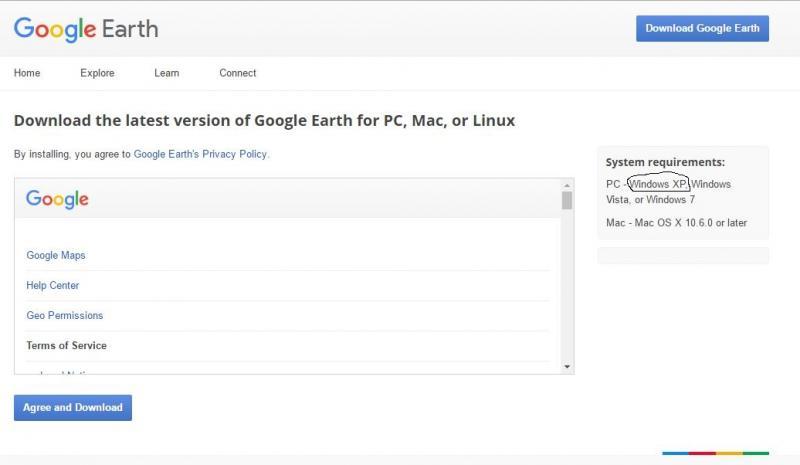Screen dimensions: 800x465
Task: Click the Google Earth logo
Action: tap(86, 29)
